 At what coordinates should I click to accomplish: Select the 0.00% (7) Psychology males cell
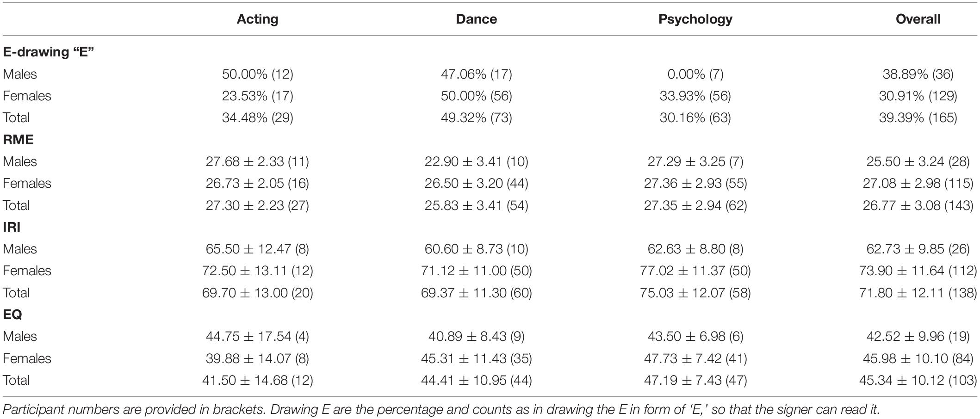695,74
